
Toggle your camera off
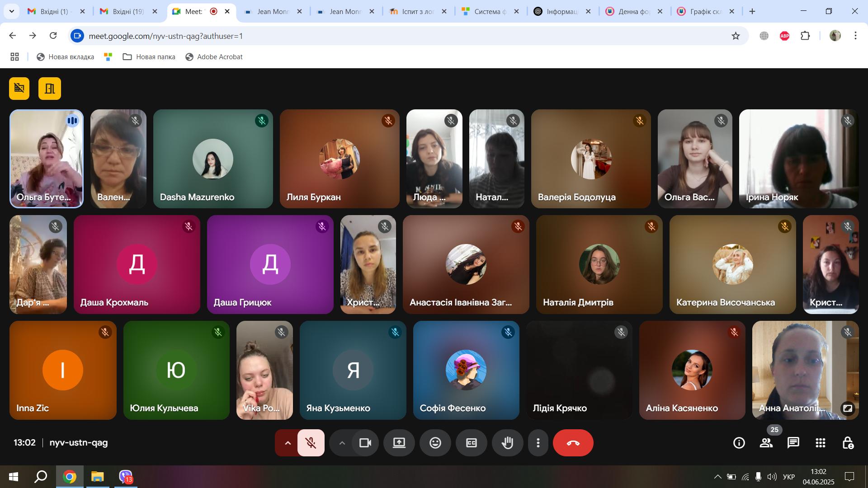coord(365,443)
